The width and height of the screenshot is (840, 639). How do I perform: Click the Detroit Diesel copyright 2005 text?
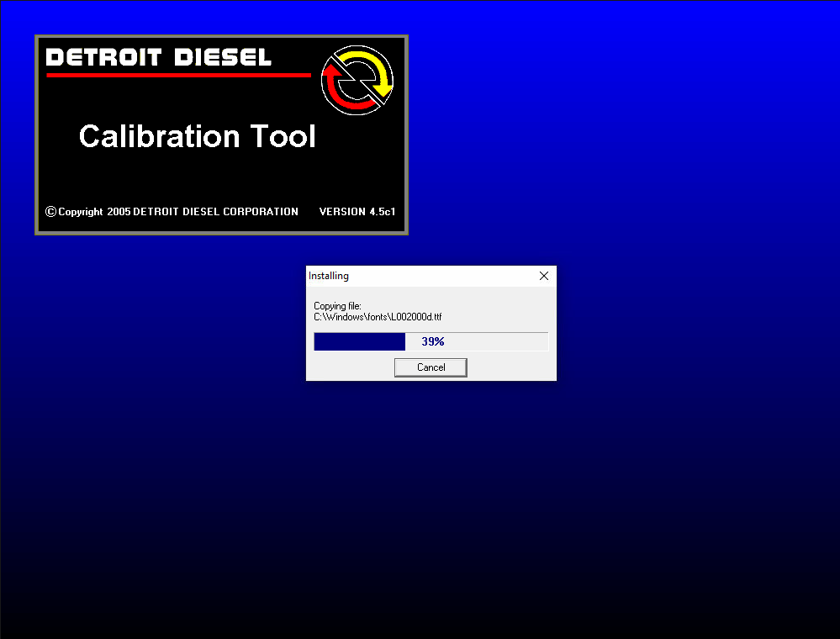172,212
